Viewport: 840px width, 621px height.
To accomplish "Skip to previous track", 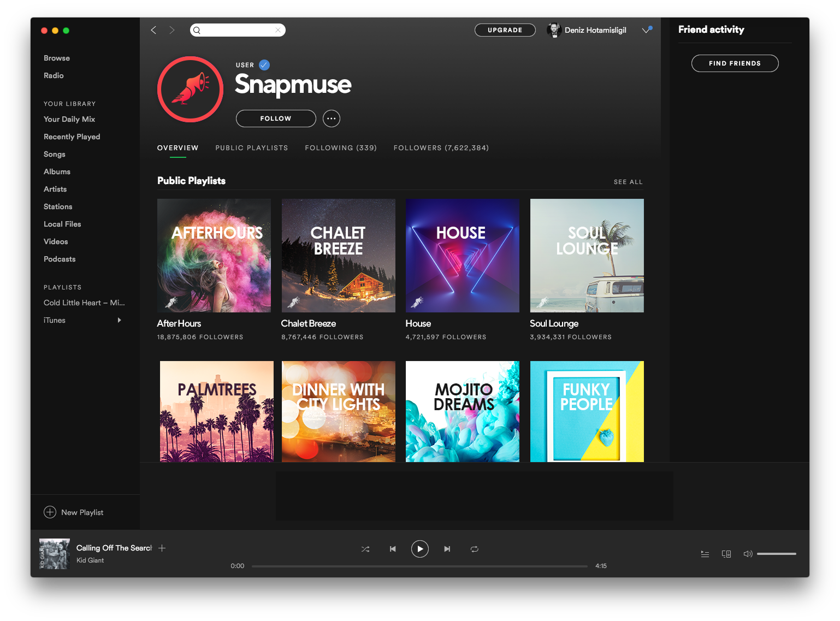I will pyautogui.click(x=393, y=549).
